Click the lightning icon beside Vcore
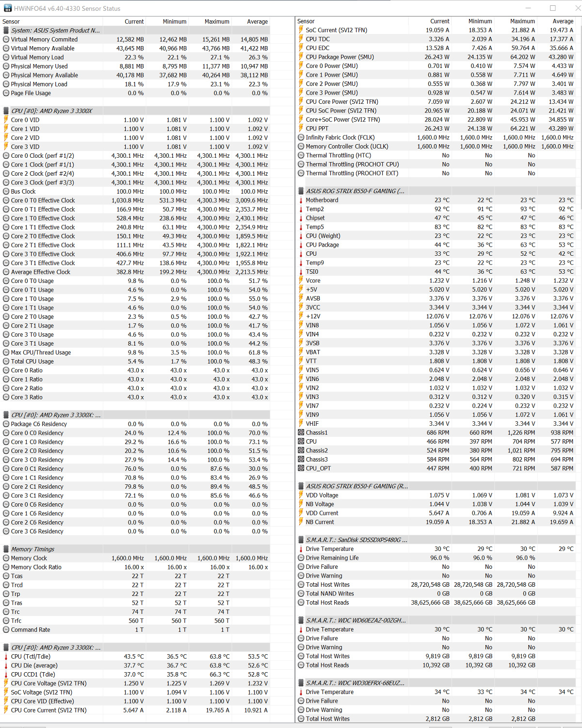The width and height of the screenshot is (582, 728). 301,281
